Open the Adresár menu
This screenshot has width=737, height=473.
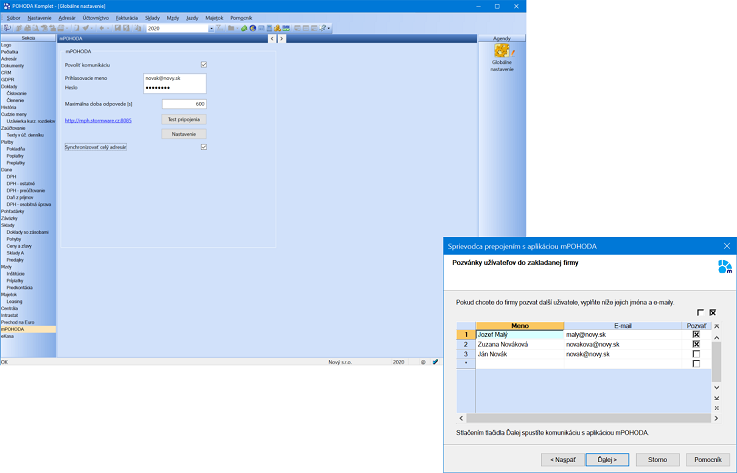pos(67,18)
